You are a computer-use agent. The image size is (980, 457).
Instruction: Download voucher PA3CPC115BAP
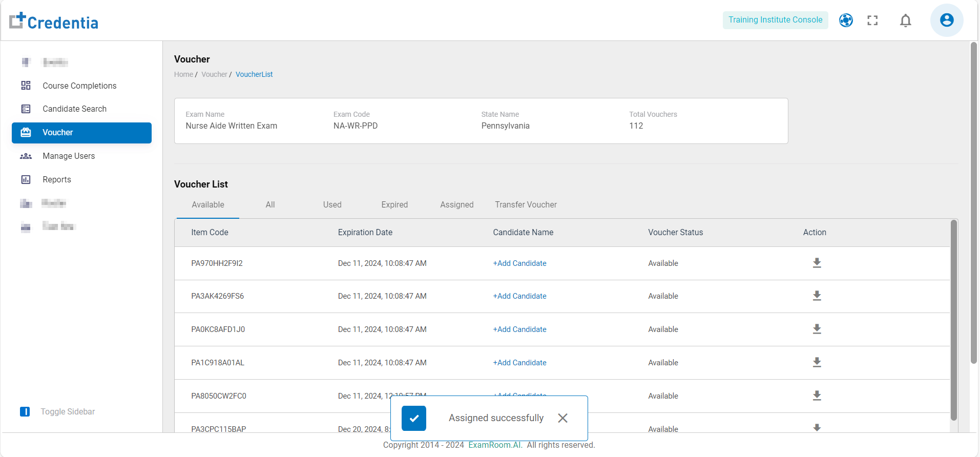[x=817, y=428]
